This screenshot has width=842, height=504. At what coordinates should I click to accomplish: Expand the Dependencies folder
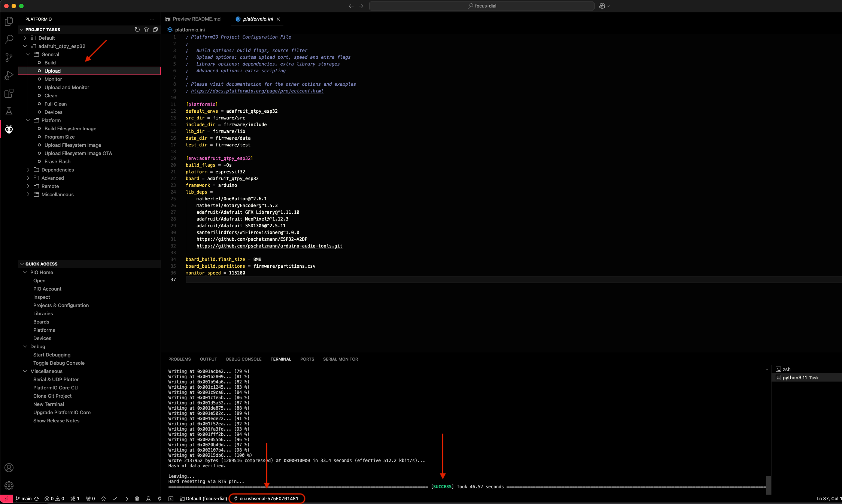coord(28,170)
